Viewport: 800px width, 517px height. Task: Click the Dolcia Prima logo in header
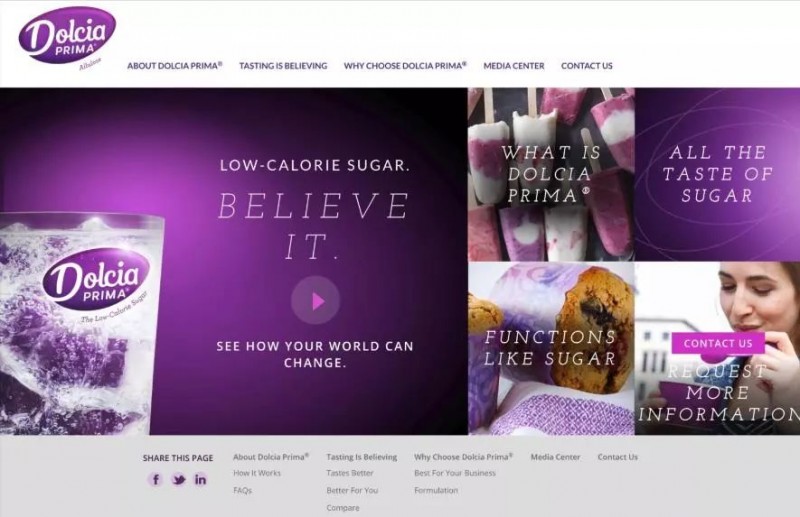coord(67,36)
